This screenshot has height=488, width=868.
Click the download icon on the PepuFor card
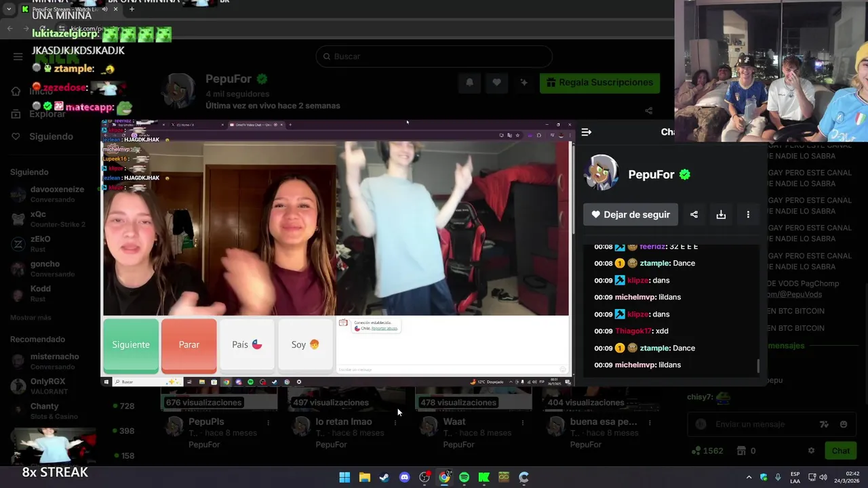(x=721, y=215)
